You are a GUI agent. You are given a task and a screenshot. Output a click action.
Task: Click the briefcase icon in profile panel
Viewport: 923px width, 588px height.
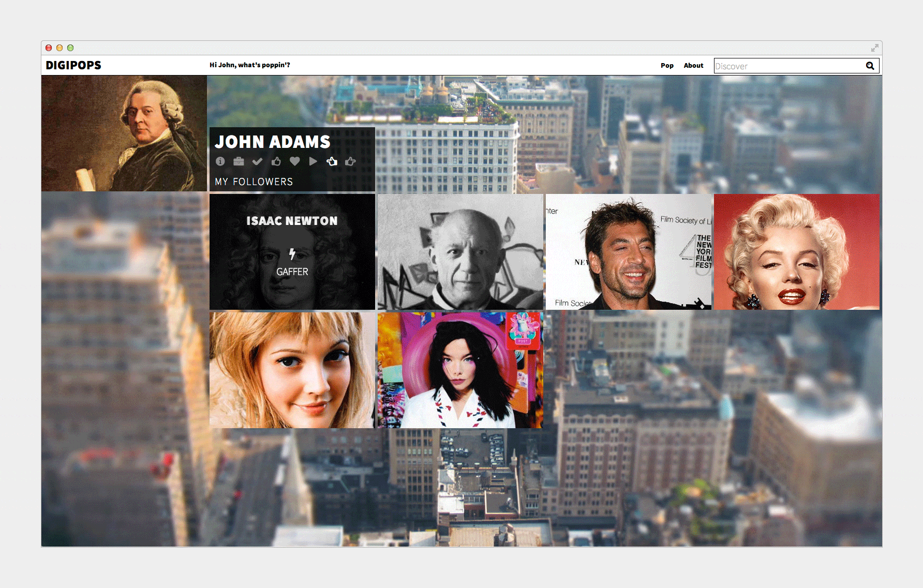coord(239,161)
